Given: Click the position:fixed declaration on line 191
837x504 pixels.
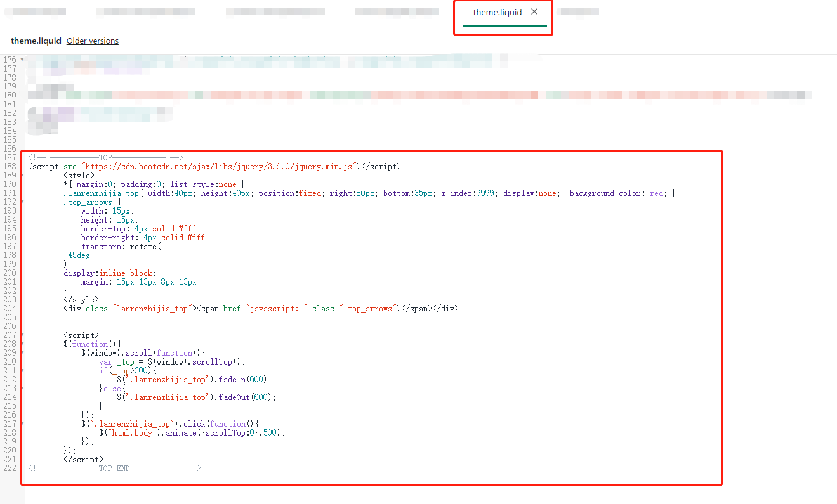Looking at the screenshot, I should pos(292,193).
